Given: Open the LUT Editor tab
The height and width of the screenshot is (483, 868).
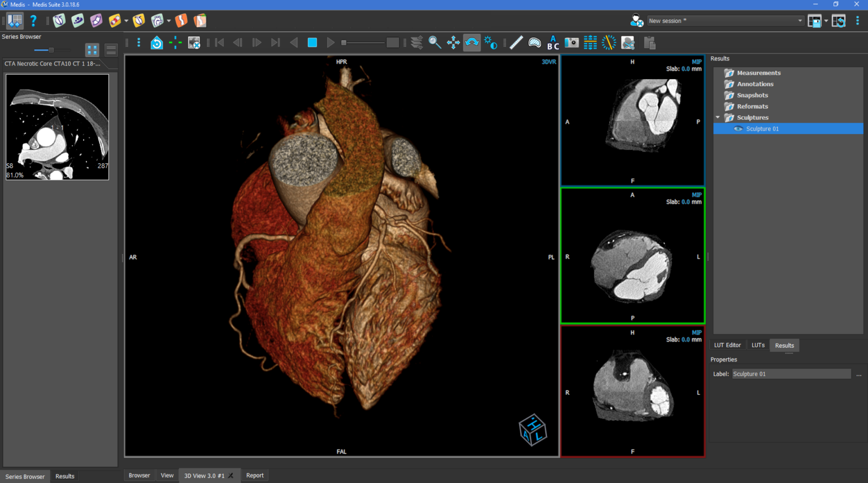Looking at the screenshot, I should [x=727, y=345].
